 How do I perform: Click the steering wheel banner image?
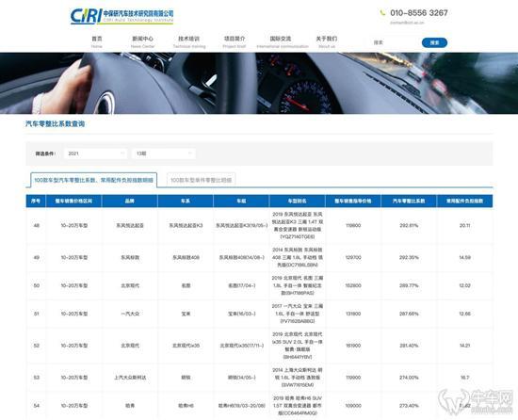click(259, 83)
